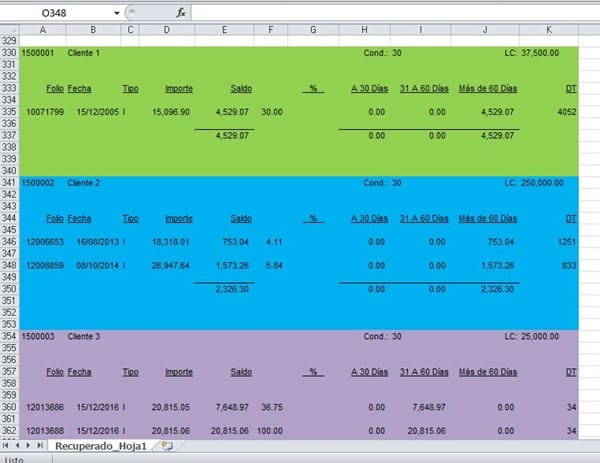
Task: Click previous sheet navigation arrow
Action: click(17, 445)
